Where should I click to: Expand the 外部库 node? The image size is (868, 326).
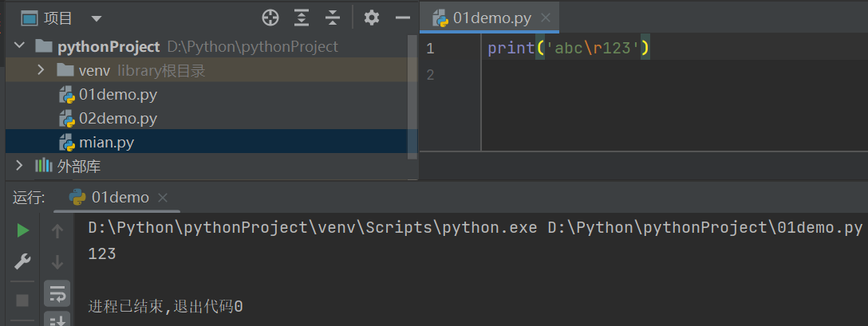[x=20, y=166]
